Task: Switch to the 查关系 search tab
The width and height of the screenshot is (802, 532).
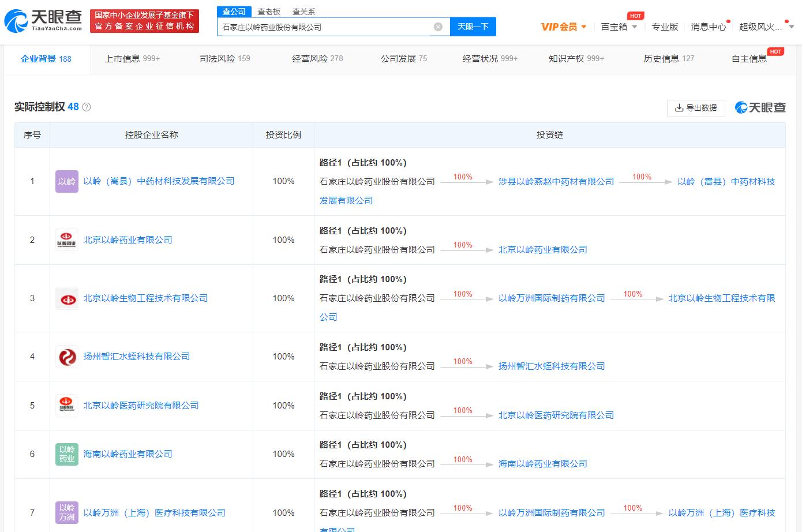Action: (x=303, y=12)
